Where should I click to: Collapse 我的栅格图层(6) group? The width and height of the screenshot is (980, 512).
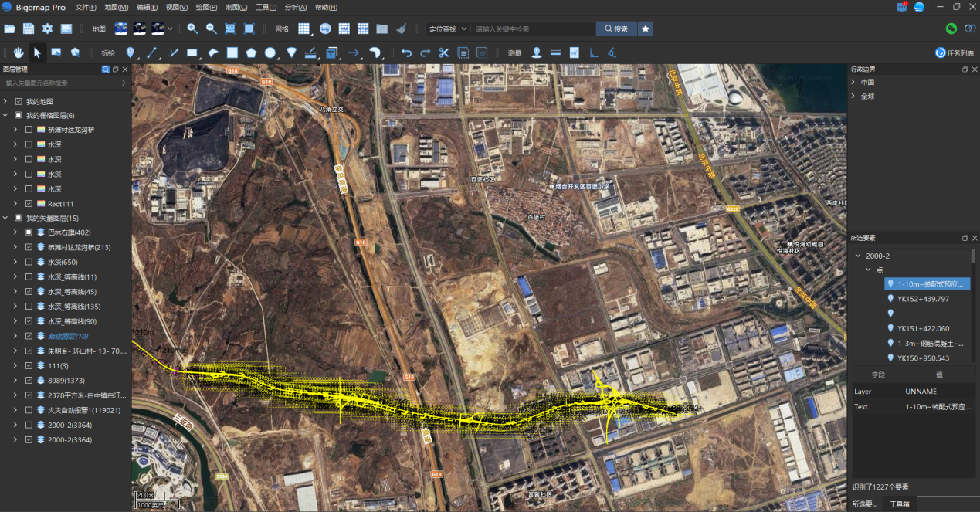tap(5, 115)
